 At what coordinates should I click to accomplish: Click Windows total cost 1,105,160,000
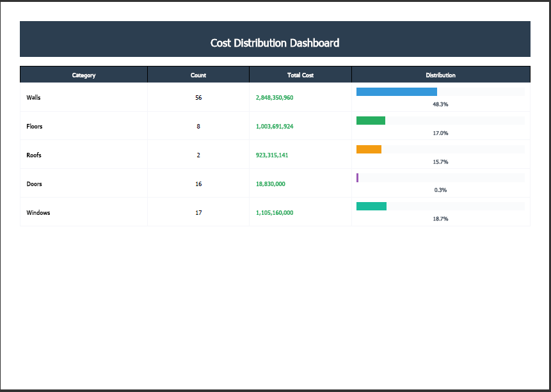[275, 212]
